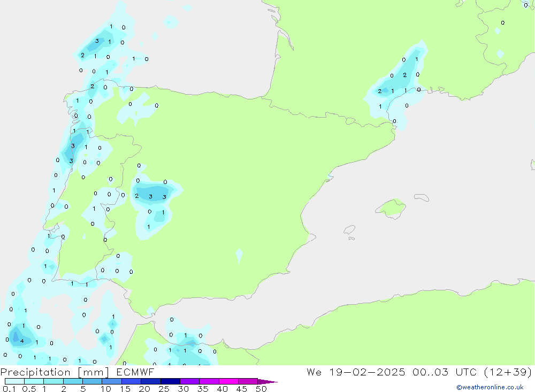Click the '40' legend scale label
This screenshot has height=392, width=535.
point(223,389)
